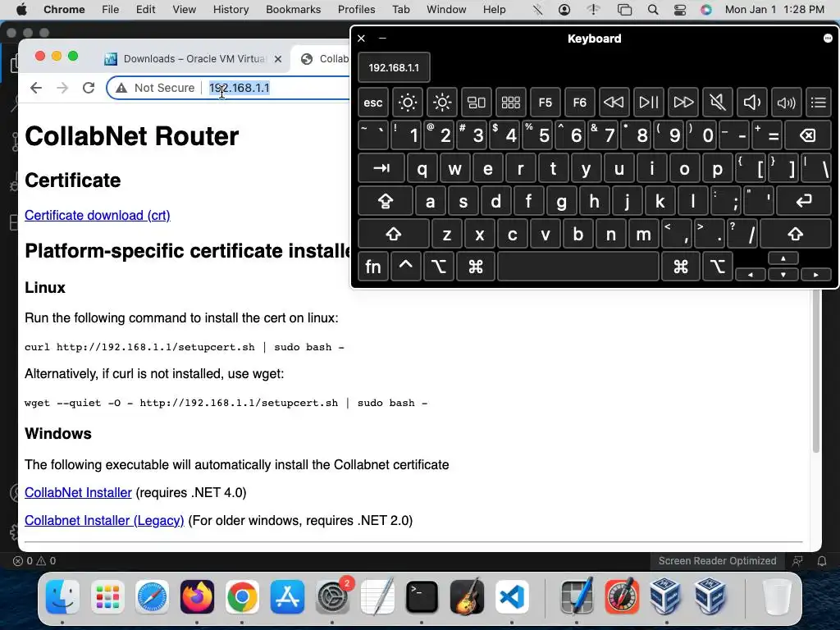Tap the rewind media key
This screenshot has height=630, width=840.
(x=614, y=103)
